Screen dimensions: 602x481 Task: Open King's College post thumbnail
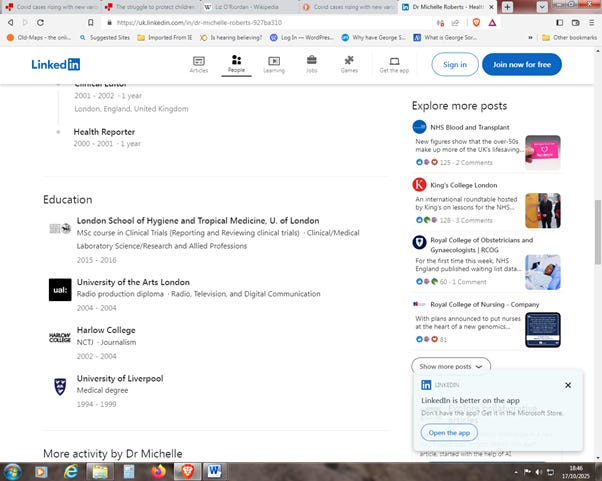(542, 210)
